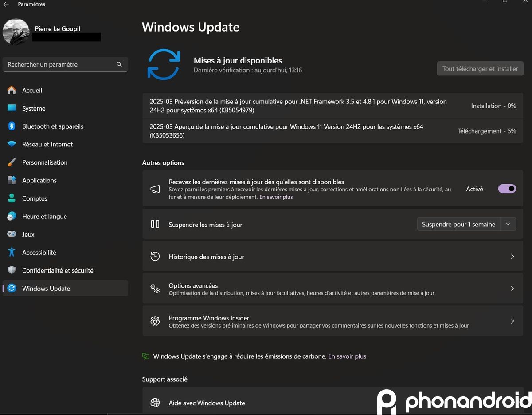The height and width of the screenshot is (415, 532).
Task: Open Programme Windows Insider page
Action: coord(332,321)
